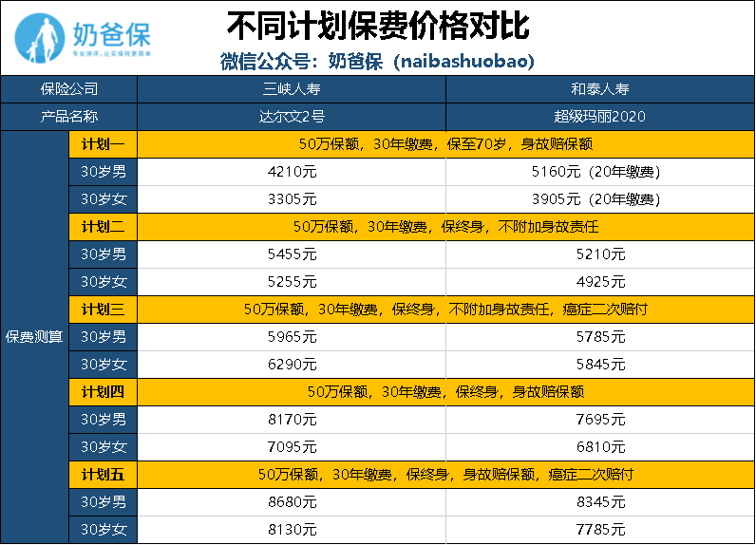Select the 4925元 premium cell
The width and height of the screenshot is (756, 545).
600,281
